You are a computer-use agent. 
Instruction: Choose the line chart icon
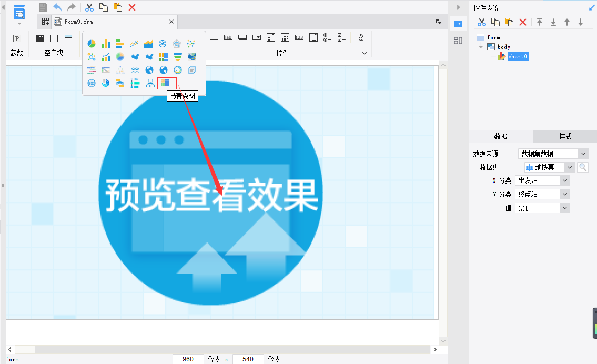(x=134, y=44)
